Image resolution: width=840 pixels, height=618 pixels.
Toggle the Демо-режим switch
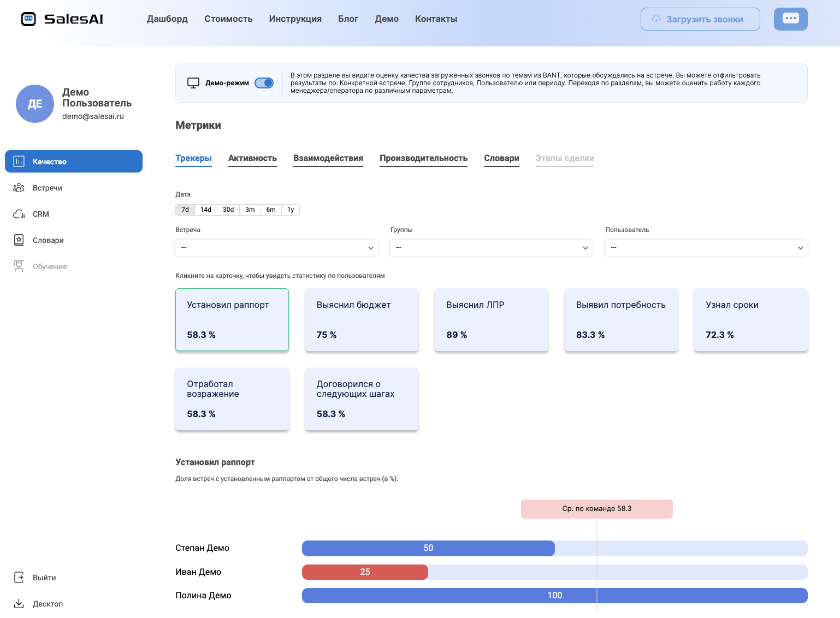pyautogui.click(x=264, y=83)
